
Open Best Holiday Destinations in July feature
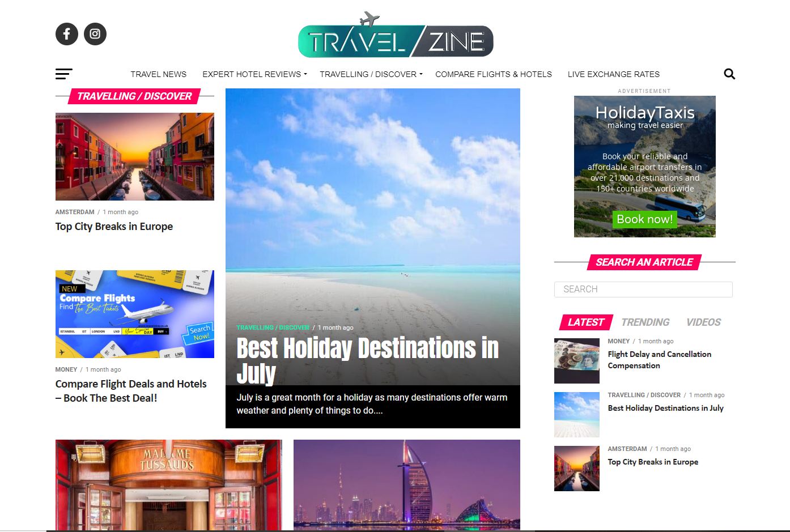[x=368, y=360]
